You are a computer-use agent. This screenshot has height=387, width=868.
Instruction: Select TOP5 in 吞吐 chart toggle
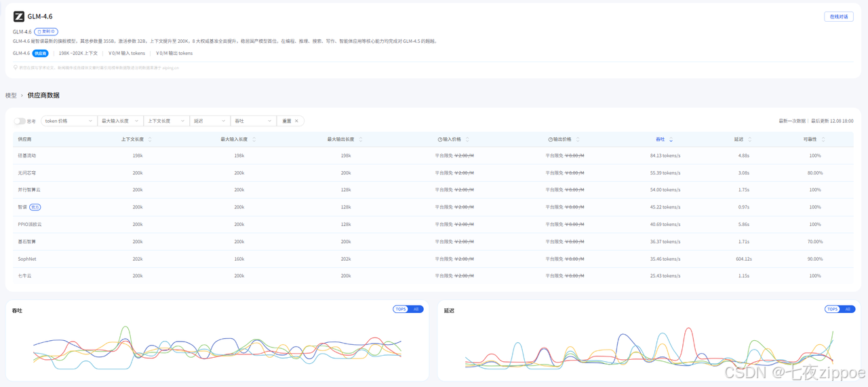[401, 309]
